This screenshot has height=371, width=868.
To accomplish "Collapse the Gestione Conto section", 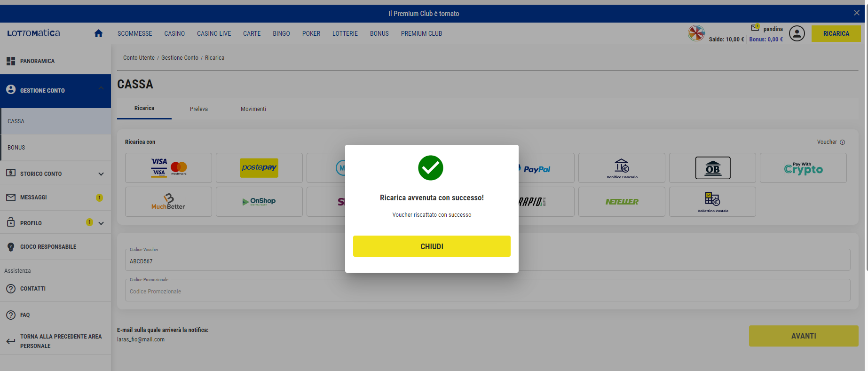I will point(101,88).
